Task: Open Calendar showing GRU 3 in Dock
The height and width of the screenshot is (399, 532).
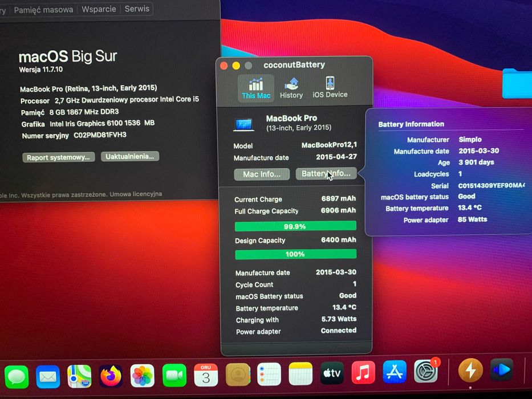Action: tap(206, 375)
